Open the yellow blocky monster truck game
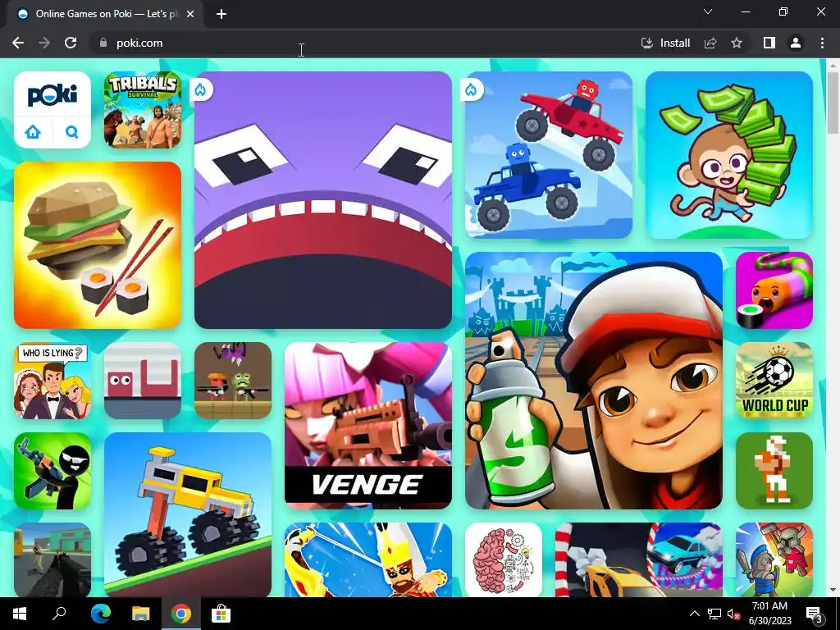Viewport: 840px width, 630px height. (x=188, y=515)
